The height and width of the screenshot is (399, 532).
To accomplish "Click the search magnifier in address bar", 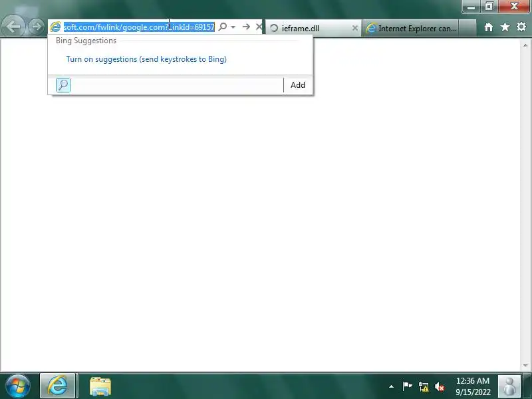I will tap(223, 27).
